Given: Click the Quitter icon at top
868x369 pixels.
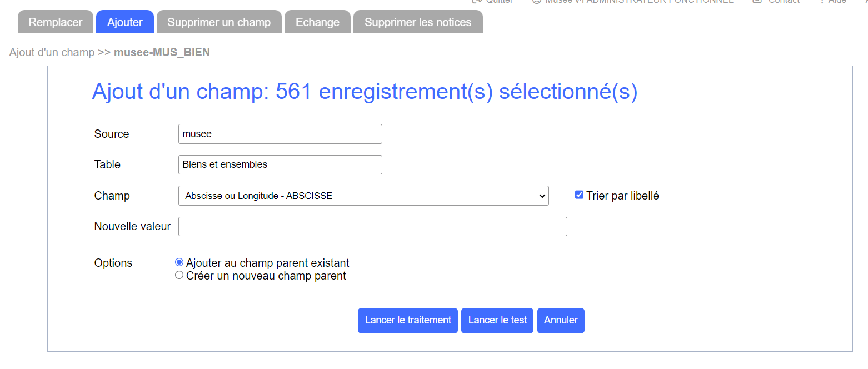Looking at the screenshot, I should (476, 1).
